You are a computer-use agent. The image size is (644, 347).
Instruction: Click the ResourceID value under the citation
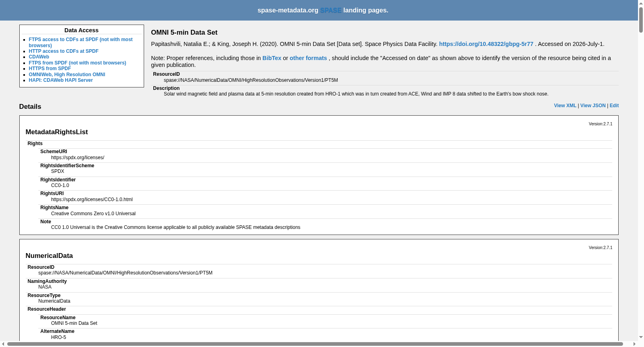[x=251, y=80]
